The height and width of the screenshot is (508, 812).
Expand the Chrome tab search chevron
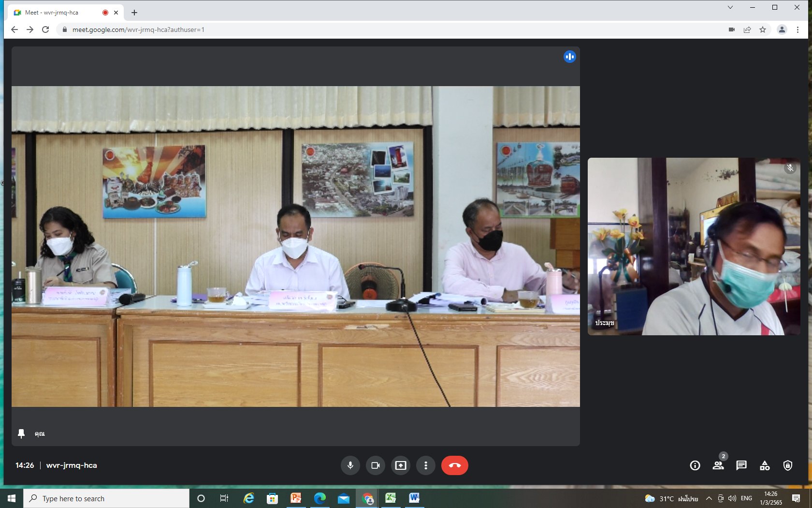(x=730, y=7)
